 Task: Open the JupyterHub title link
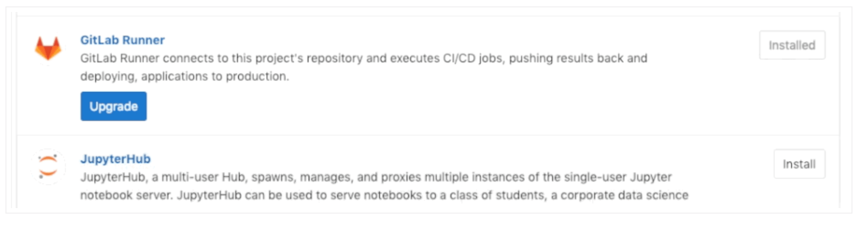[x=115, y=159]
